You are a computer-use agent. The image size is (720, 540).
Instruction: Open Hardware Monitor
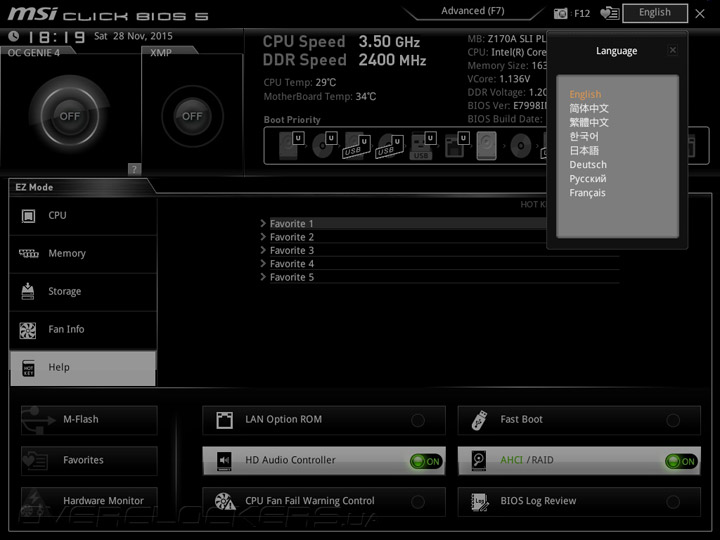(89, 501)
